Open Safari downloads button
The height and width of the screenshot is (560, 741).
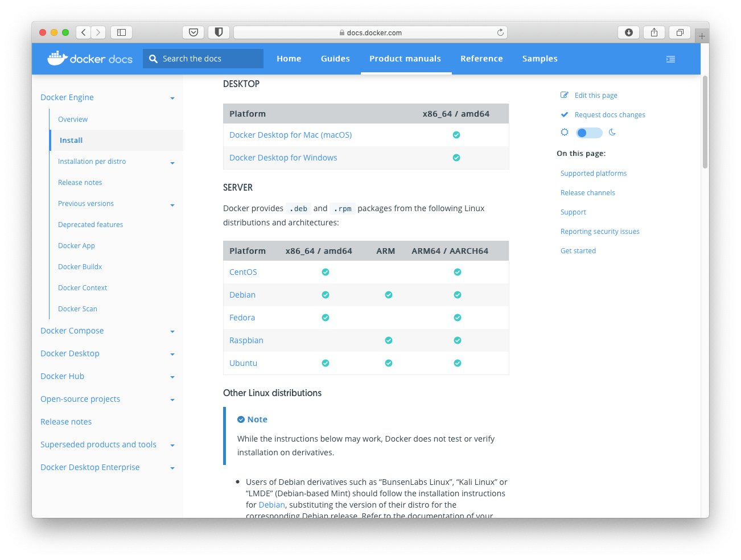tap(629, 32)
